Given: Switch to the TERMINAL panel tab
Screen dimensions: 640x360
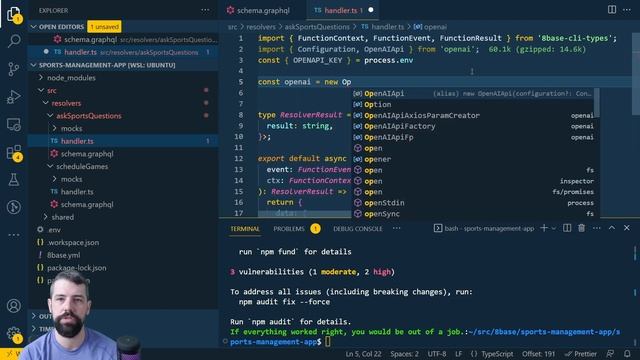Looking at the screenshot, I should 245,229.
